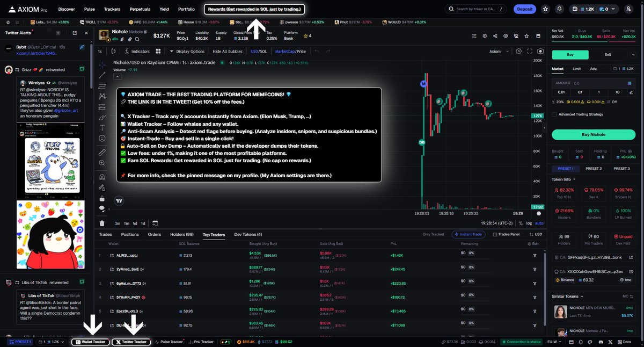The width and height of the screenshot is (644, 347).
Task: Select the Limit order tab
Action: click(576, 69)
